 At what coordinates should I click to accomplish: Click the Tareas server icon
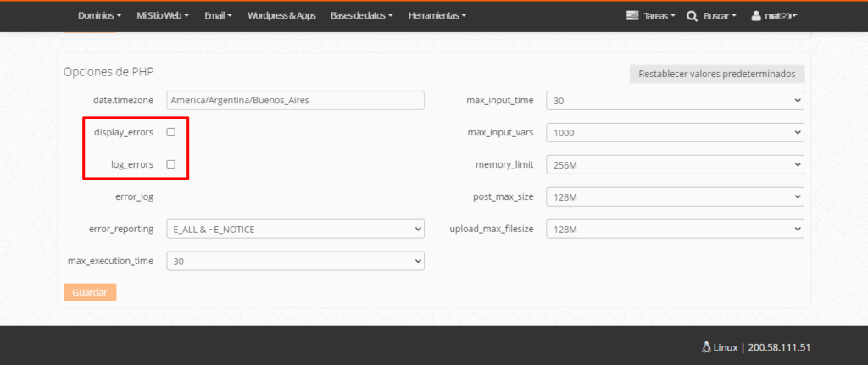[x=632, y=16]
